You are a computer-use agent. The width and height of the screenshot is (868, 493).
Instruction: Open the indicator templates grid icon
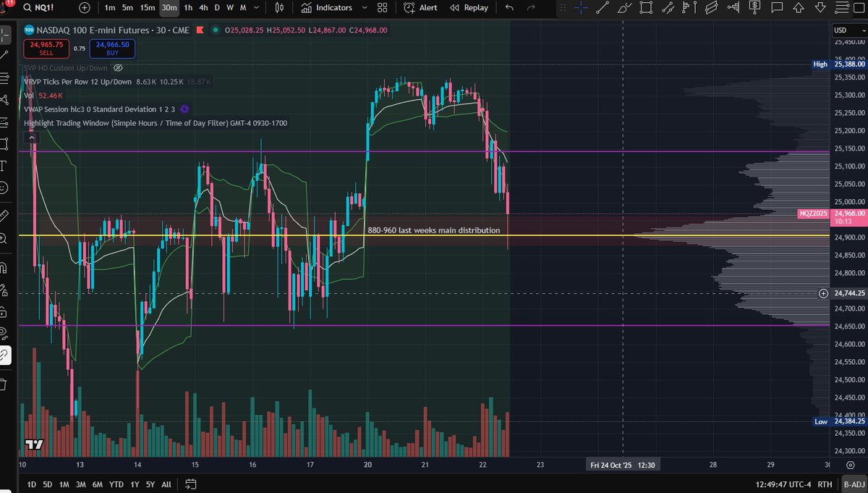click(x=384, y=7)
